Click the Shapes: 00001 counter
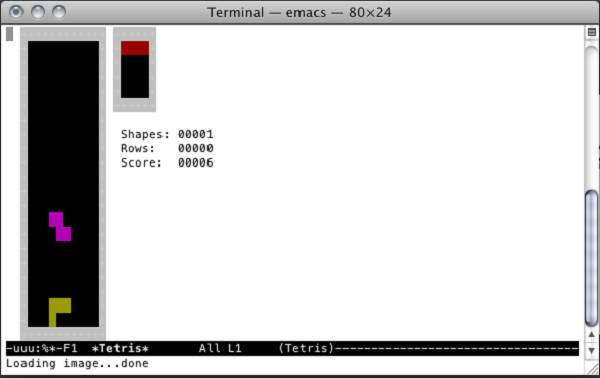 pyautogui.click(x=167, y=134)
